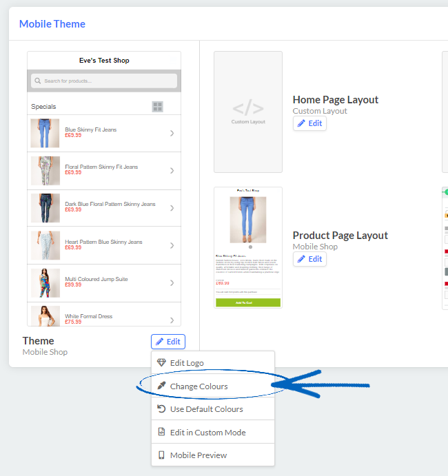Image resolution: width=448 pixels, height=476 pixels.
Task: Click 'Blue Skinny Fit Jeans' product name
Action: click(90, 130)
